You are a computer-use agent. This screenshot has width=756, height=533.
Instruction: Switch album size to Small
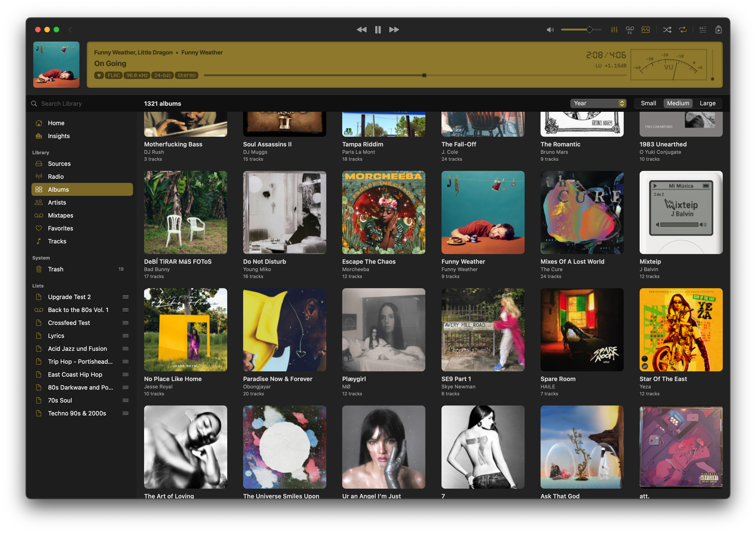[x=648, y=103]
